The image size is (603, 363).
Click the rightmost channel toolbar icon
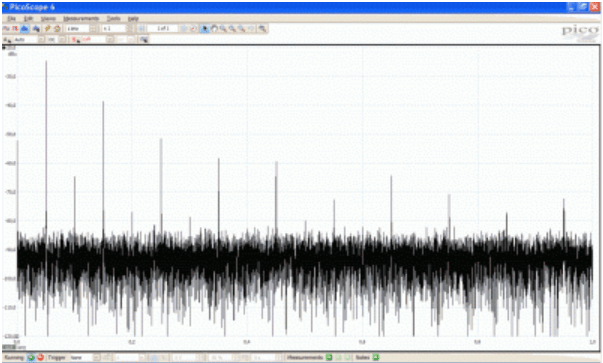(x=144, y=40)
